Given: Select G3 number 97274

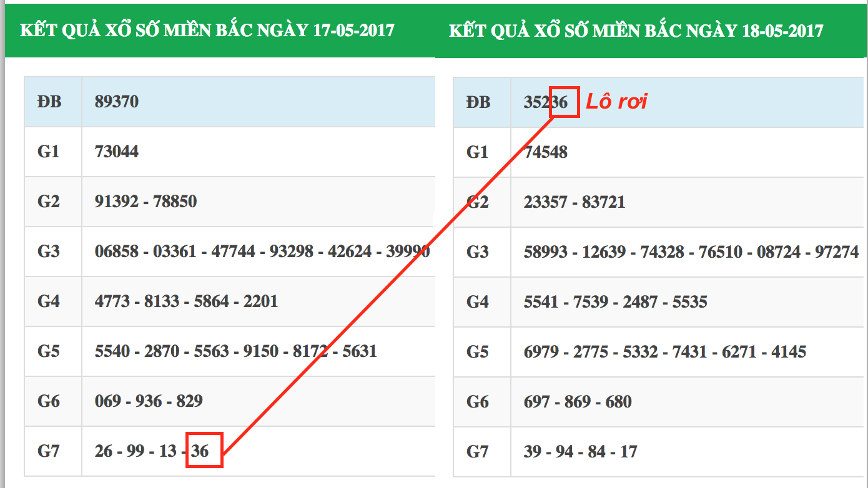Looking at the screenshot, I should [x=837, y=252].
